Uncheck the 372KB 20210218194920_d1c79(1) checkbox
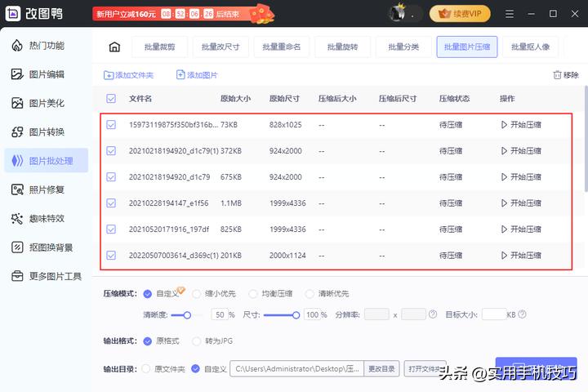This screenshot has width=588, height=392. 111,151
